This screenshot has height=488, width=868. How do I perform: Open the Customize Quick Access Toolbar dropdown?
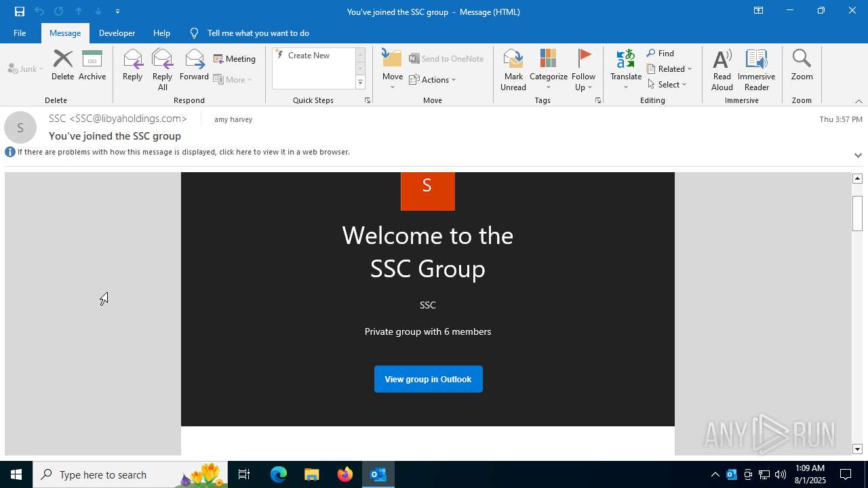pos(118,12)
